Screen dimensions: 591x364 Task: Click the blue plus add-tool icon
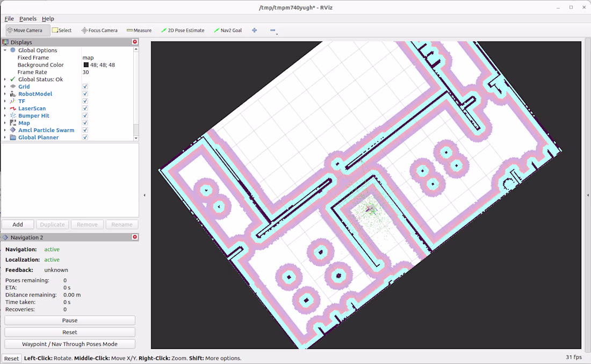pyautogui.click(x=255, y=31)
